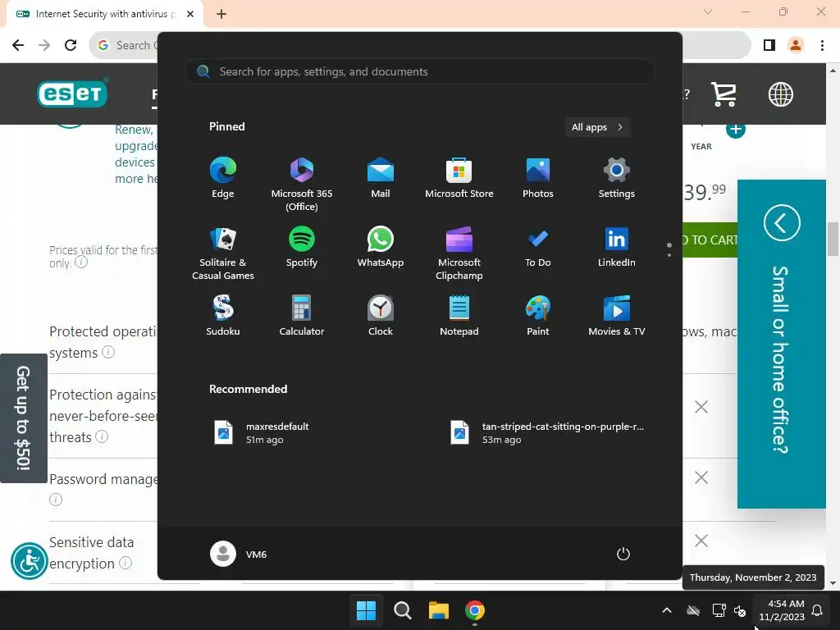This screenshot has height=630, width=840.
Task: Collapse the 'Small or home office?' panel arrow
Action: coord(782,223)
